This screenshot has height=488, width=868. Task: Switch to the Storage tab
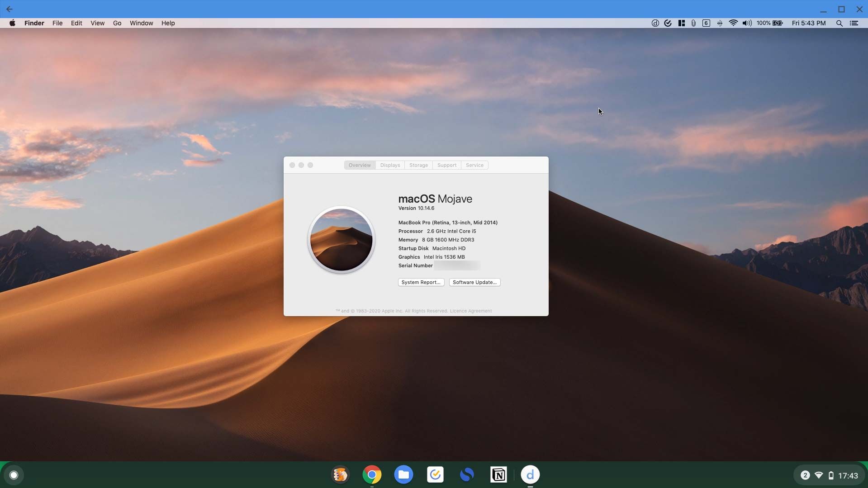pyautogui.click(x=418, y=165)
